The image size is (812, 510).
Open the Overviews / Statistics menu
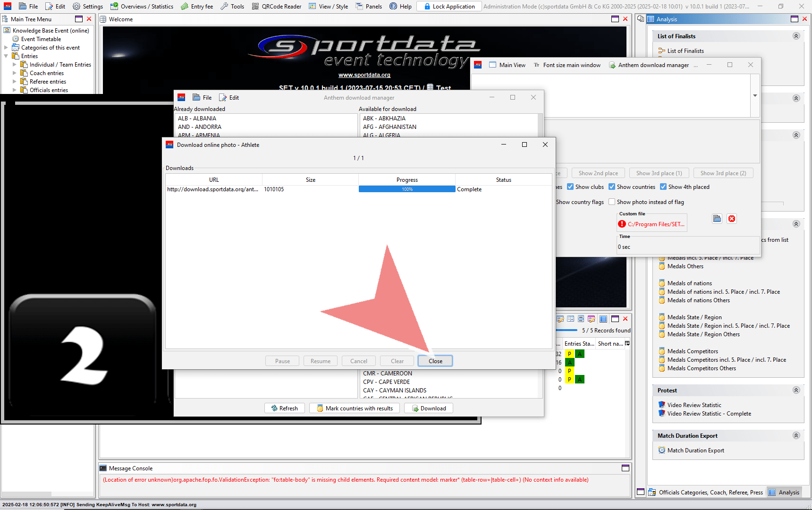tap(142, 6)
